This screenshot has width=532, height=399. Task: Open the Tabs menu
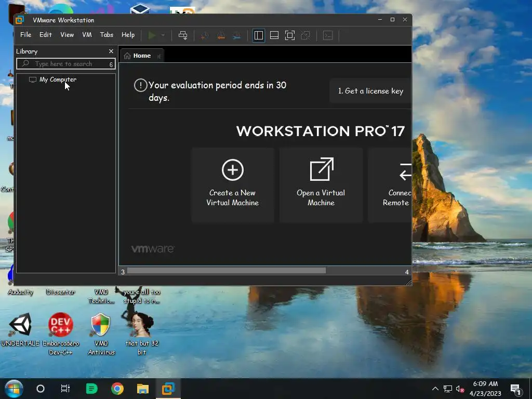107,35
